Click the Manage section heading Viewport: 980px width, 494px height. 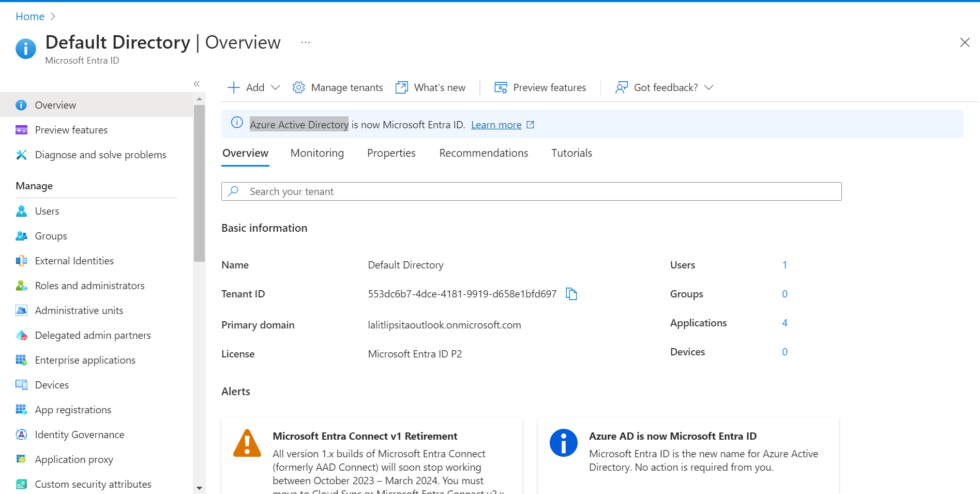point(34,186)
